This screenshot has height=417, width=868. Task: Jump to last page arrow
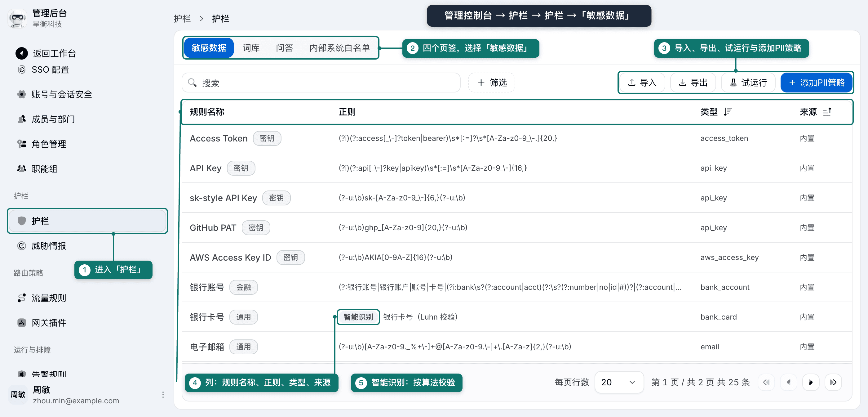click(x=833, y=382)
